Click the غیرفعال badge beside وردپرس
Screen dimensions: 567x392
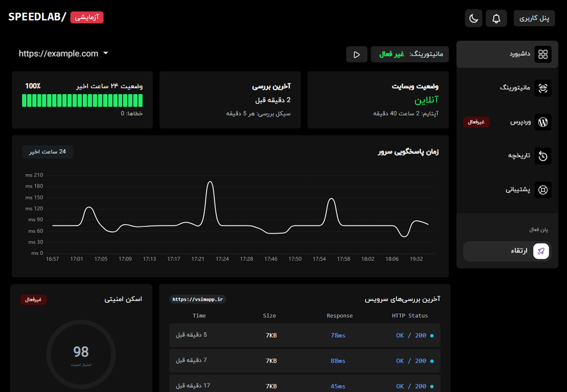[x=476, y=122]
